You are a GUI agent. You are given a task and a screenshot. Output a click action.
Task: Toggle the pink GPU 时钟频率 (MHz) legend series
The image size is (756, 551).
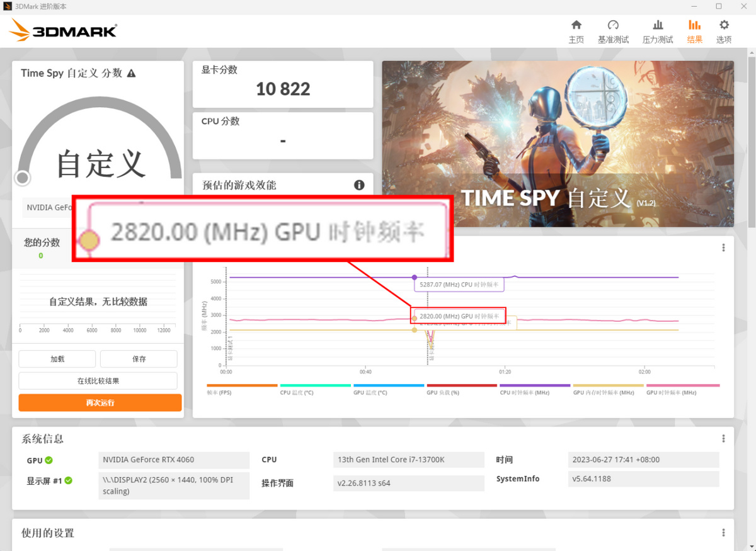tap(683, 390)
